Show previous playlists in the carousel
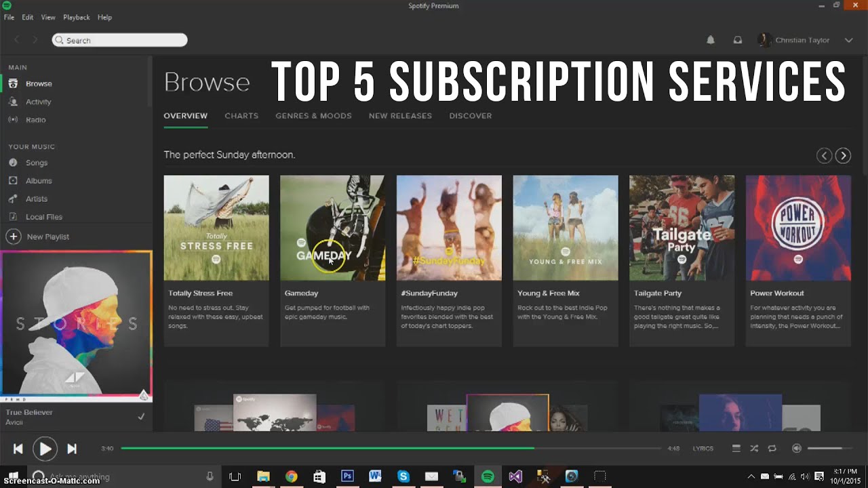This screenshot has height=488, width=868. tap(824, 156)
